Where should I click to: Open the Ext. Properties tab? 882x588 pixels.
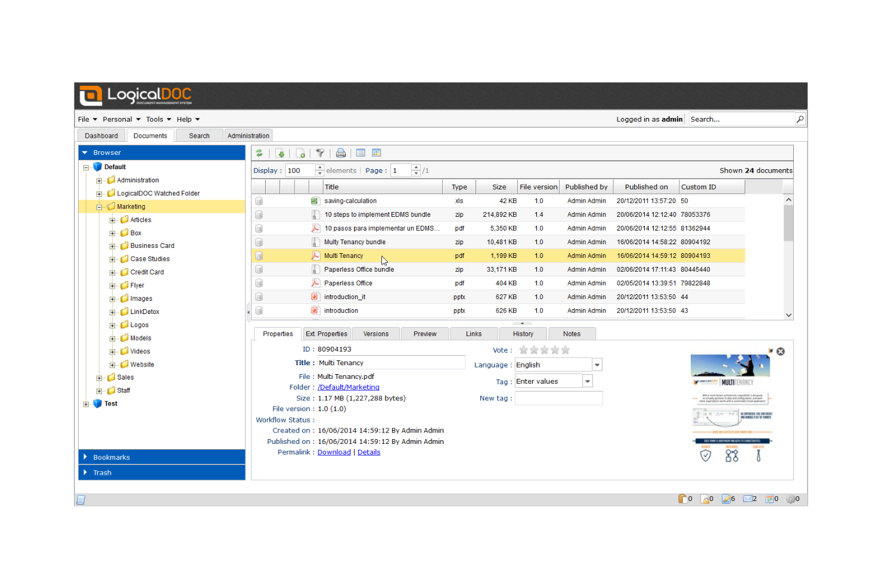327,334
